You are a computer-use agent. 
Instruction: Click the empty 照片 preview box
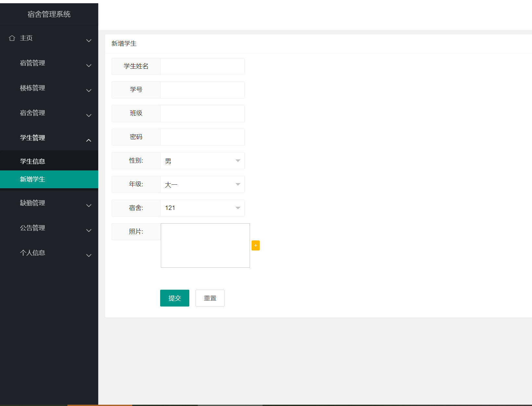205,245
